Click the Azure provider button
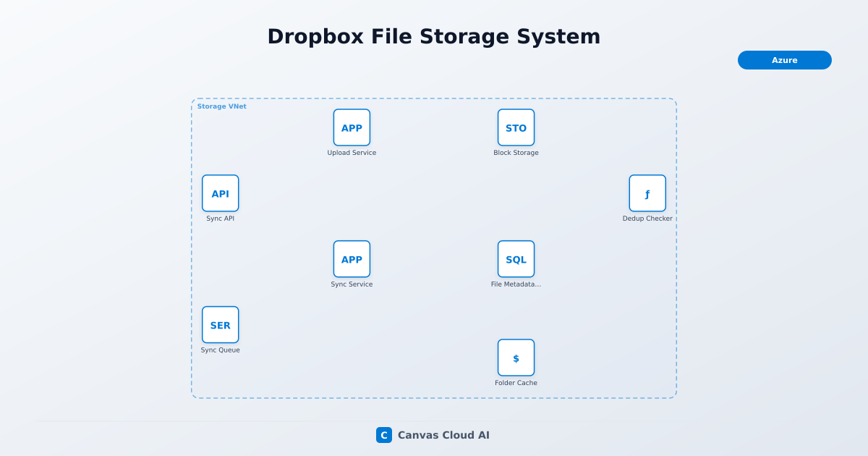 (x=785, y=60)
